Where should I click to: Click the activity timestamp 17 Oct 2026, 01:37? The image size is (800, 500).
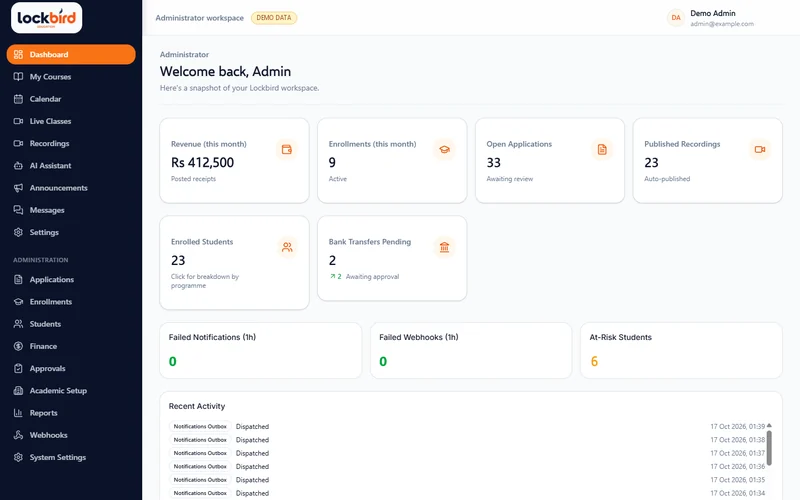(x=737, y=453)
